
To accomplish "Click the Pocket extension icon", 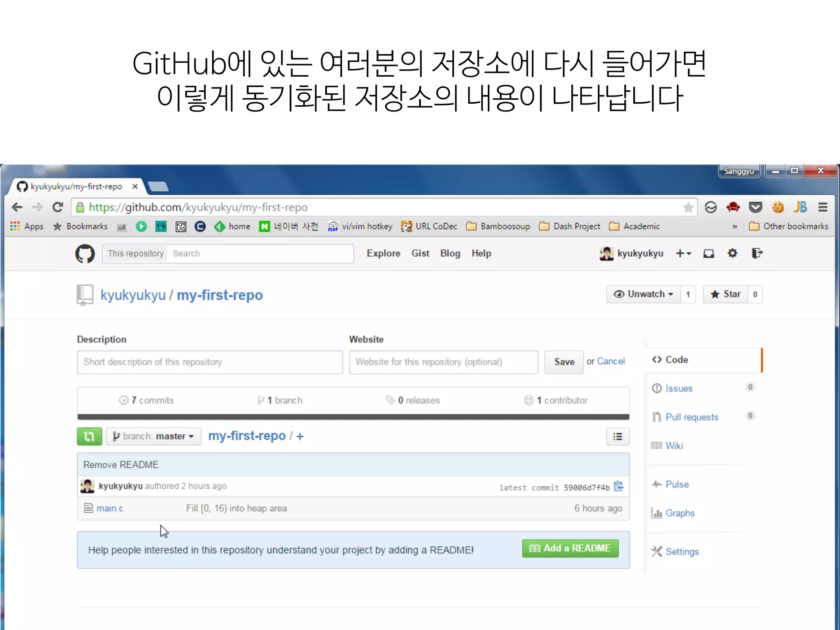I will (755, 208).
